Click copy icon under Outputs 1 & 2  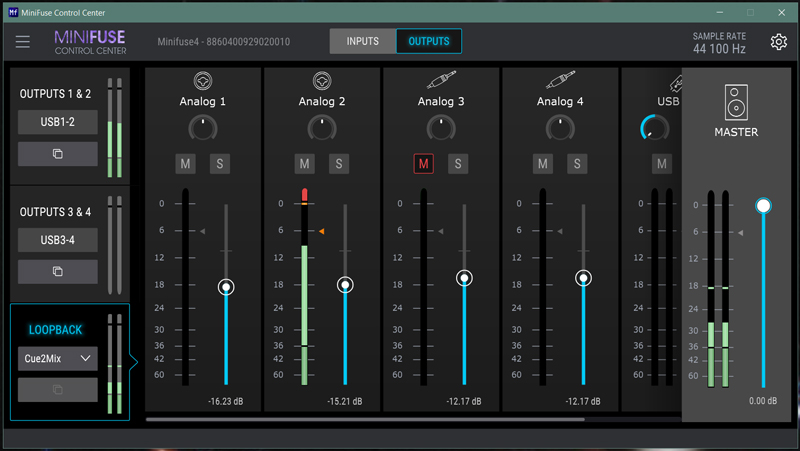click(57, 154)
